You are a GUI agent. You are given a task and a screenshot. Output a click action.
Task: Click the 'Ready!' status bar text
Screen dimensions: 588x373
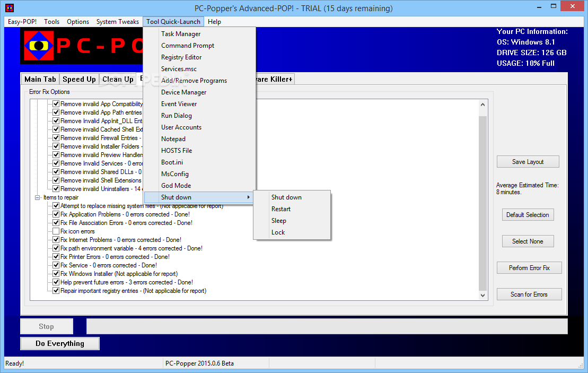(15, 363)
